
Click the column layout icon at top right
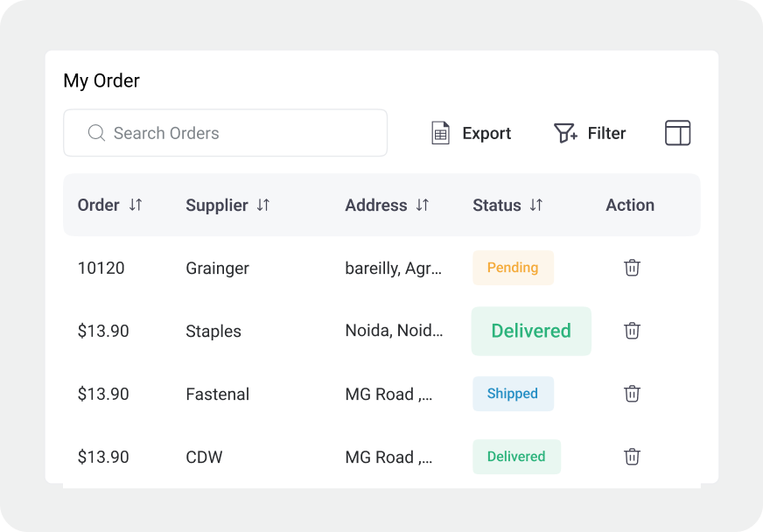click(x=678, y=133)
